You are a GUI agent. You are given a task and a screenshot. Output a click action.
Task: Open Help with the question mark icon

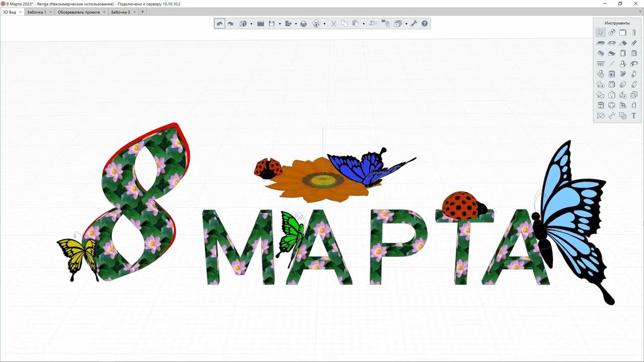425,24
